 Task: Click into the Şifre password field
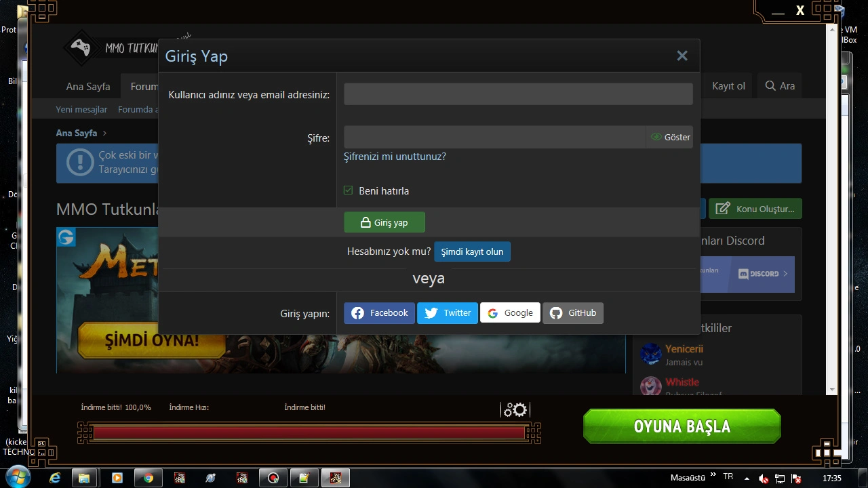pos(494,137)
